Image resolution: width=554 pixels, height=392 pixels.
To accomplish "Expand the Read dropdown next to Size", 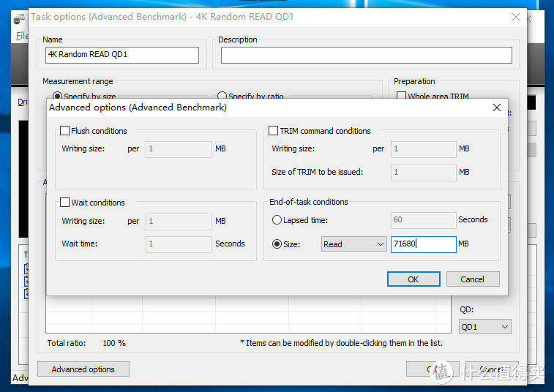I will point(353,244).
